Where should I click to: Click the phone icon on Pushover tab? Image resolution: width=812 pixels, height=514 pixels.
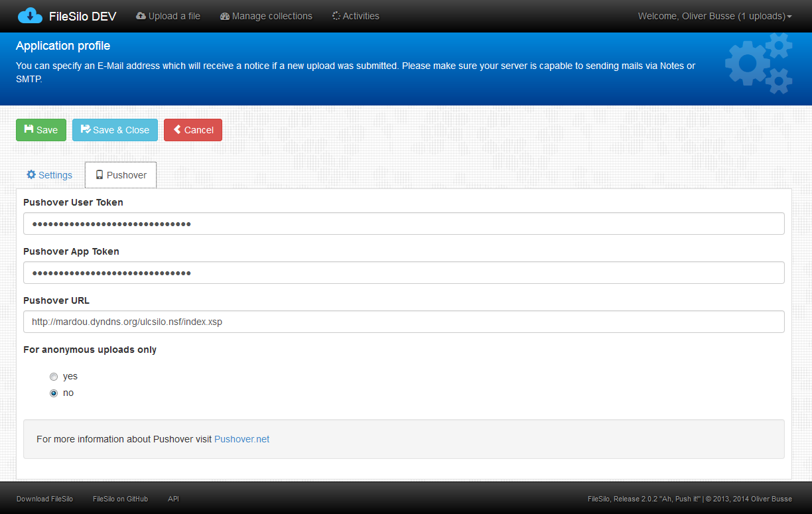pos(100,175)
